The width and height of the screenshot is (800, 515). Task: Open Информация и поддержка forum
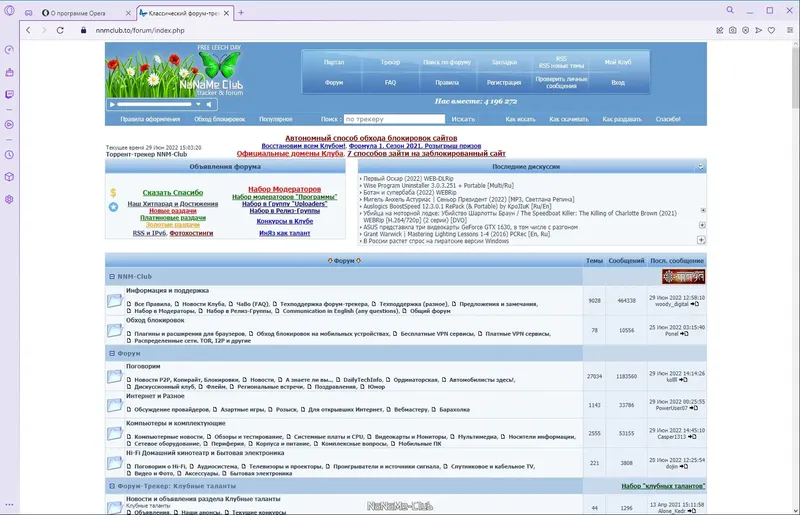pos(167,290)
